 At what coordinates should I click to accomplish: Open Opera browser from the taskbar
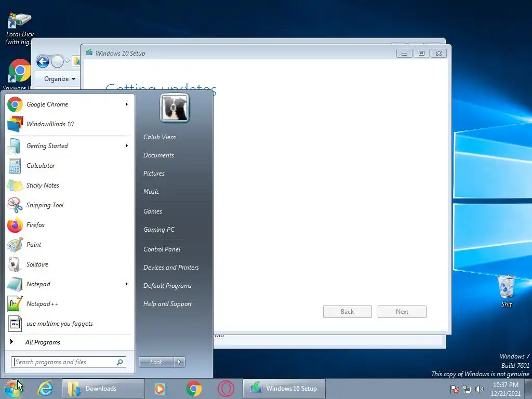(226, 389)
